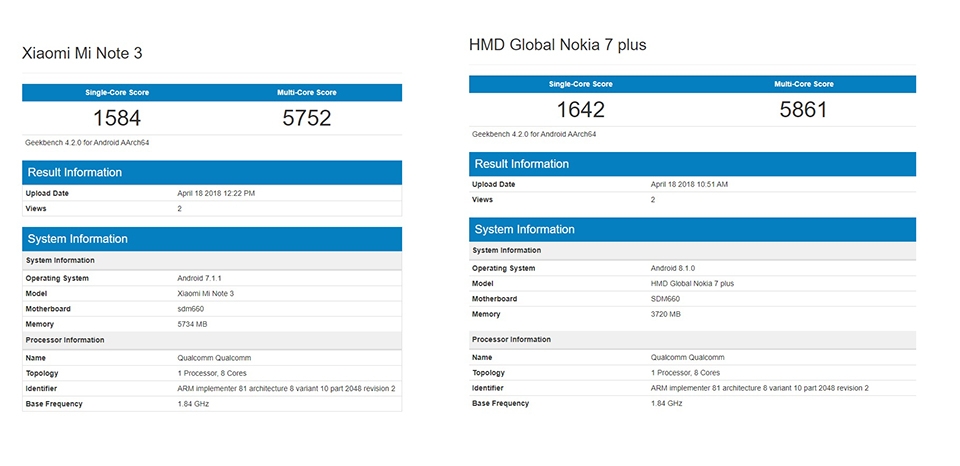The image size is (960, 466).
Task: Click the HMD Global Nokia 7 plus model cell
Action: (x=692, y=284)
